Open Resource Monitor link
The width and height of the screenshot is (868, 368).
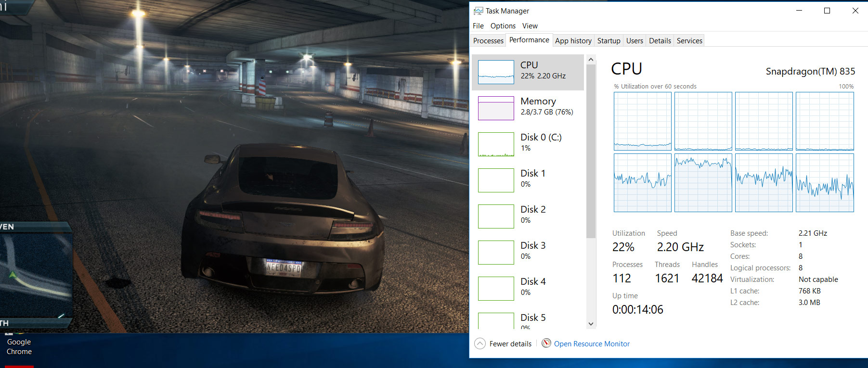click(x=592, y=343)
